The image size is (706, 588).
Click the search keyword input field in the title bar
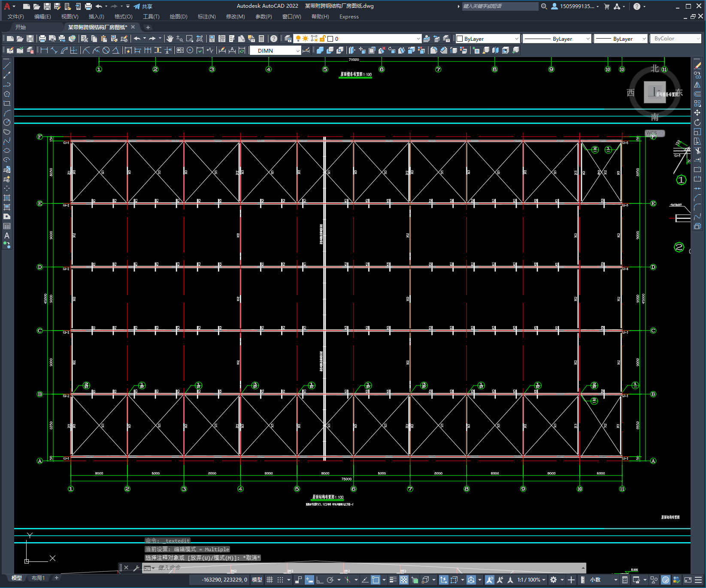500,6
